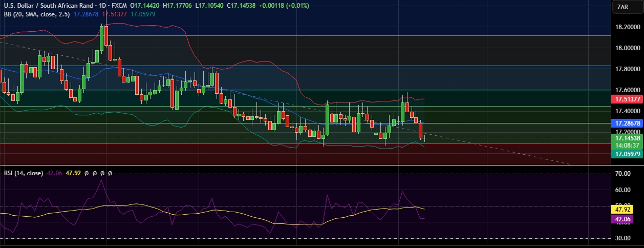This screenshot has width=644, height=248.
Task: Click the green 17.05979 BB lower value in legend
Action: 143,14
